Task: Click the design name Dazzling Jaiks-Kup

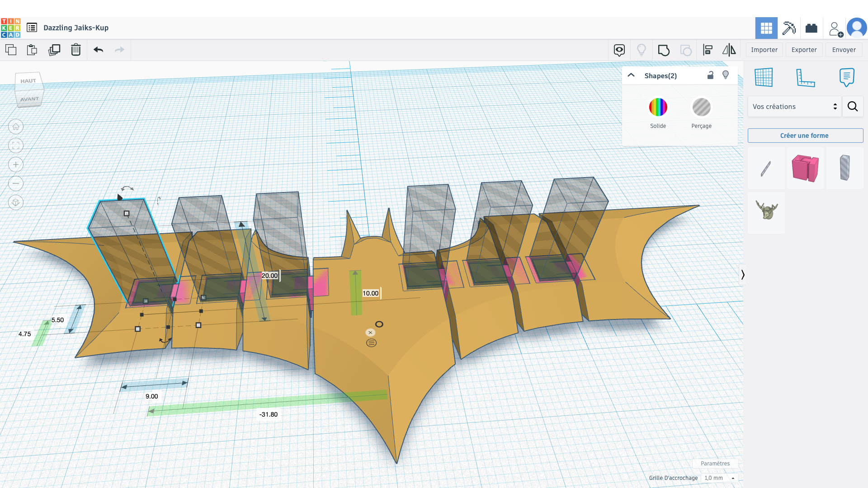Action: pos(76,28)
